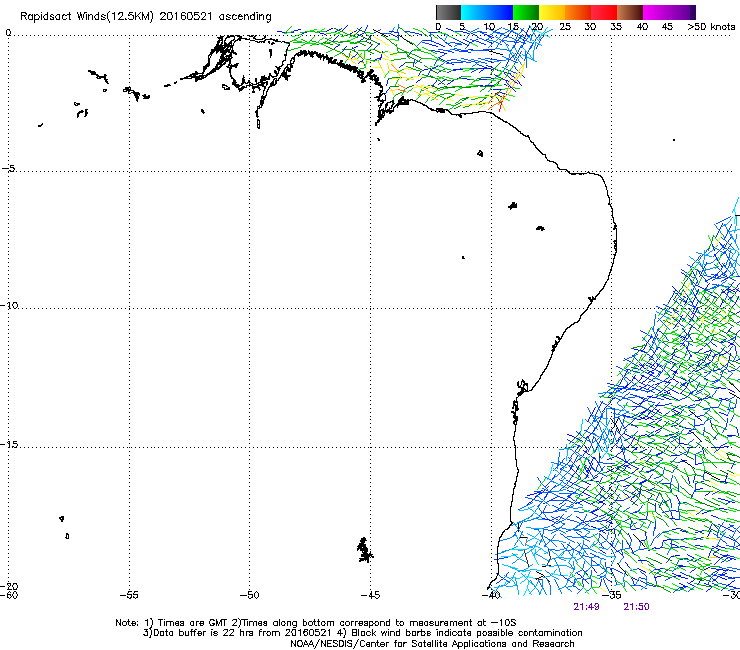Click the '-35' longitude axis label
The image size is (740, 650).
[612, 595]
